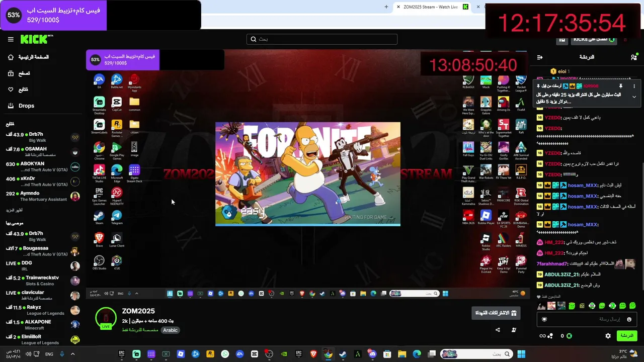The image size is (644, 362).
Task: Open Discord from the taskbar
Action: [x=372, y=354]
